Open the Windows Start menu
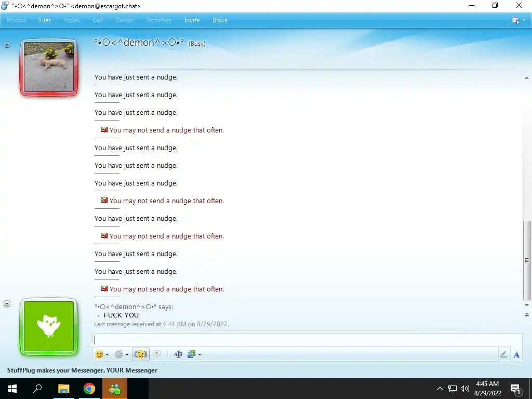532x399 pixels. coord(12,389)
